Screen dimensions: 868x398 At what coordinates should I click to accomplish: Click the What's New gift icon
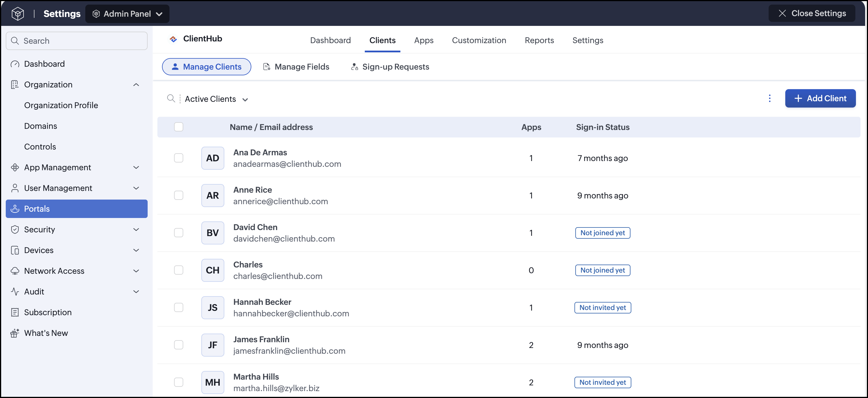(x=15, y=333)
